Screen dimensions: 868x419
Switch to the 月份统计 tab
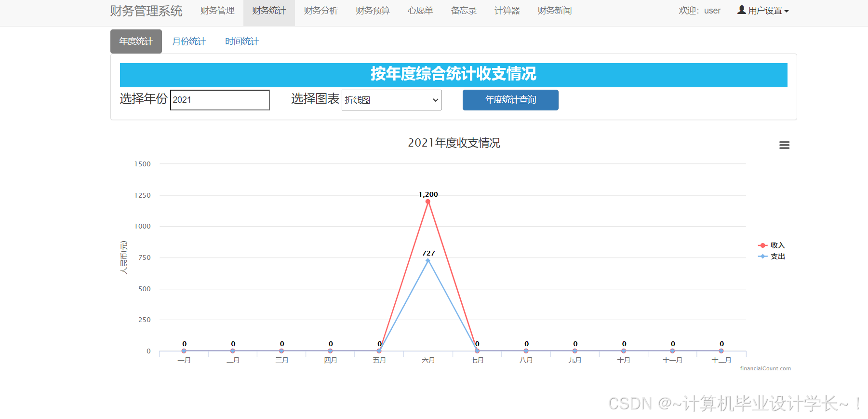pyautogui.click(x=189, y=41)
